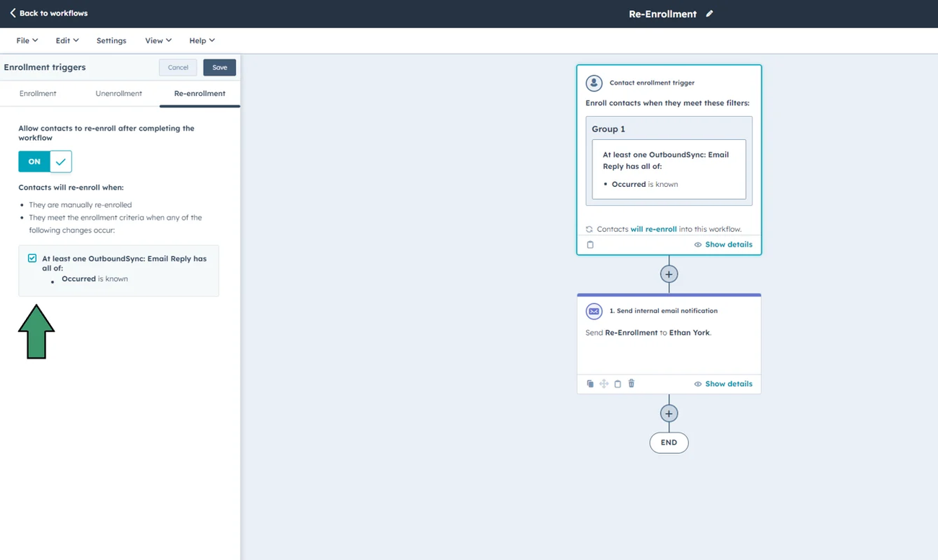This screenshot has height=560, width=938.
Task: Duplicate the Send internal email notification action
Action: coord(589,383)
